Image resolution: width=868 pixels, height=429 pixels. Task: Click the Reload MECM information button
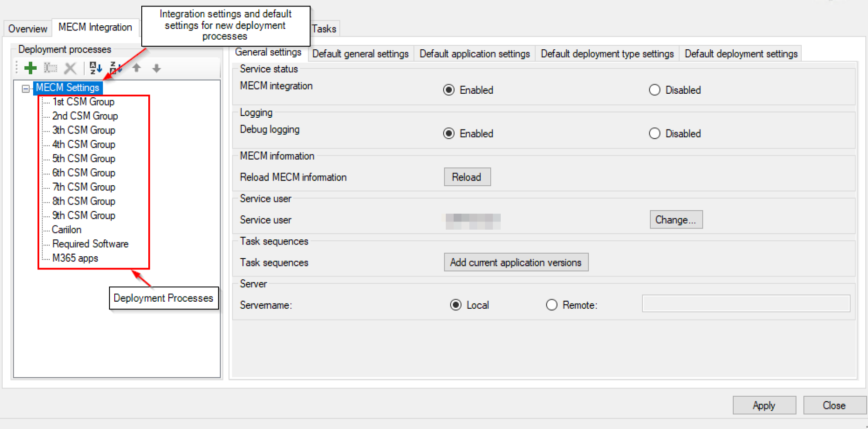(467, 177)
